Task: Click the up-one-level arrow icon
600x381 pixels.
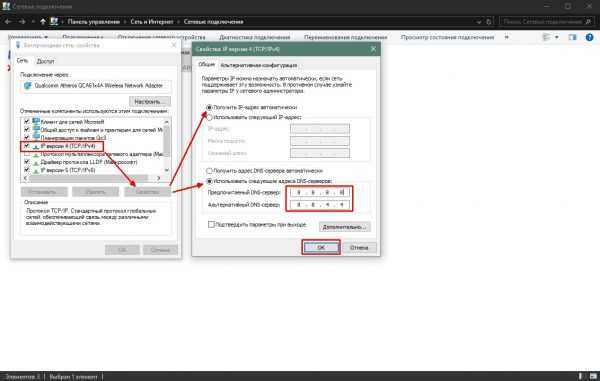Action: [43, 22]
